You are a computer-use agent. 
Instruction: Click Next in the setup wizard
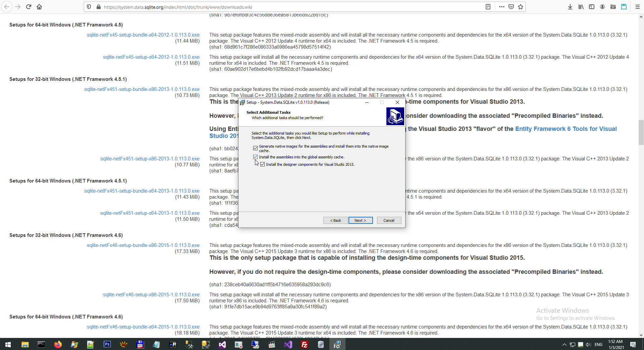[x=361, y=220]
